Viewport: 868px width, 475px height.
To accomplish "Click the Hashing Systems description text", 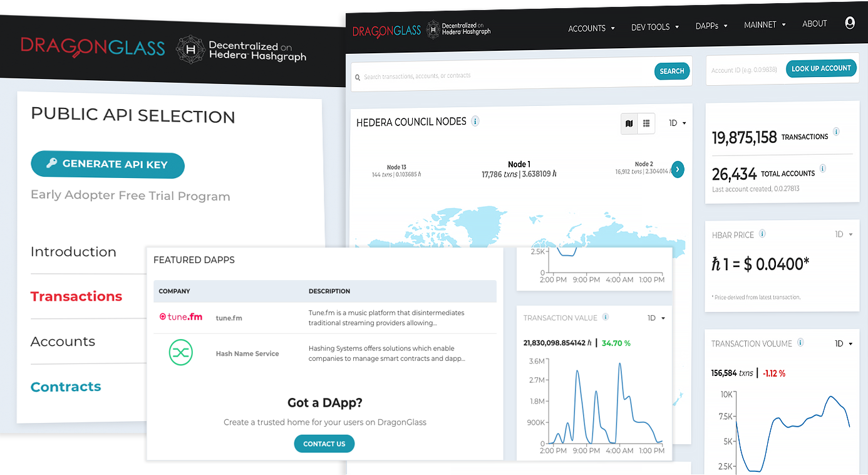I will click(x=386, y=353).
